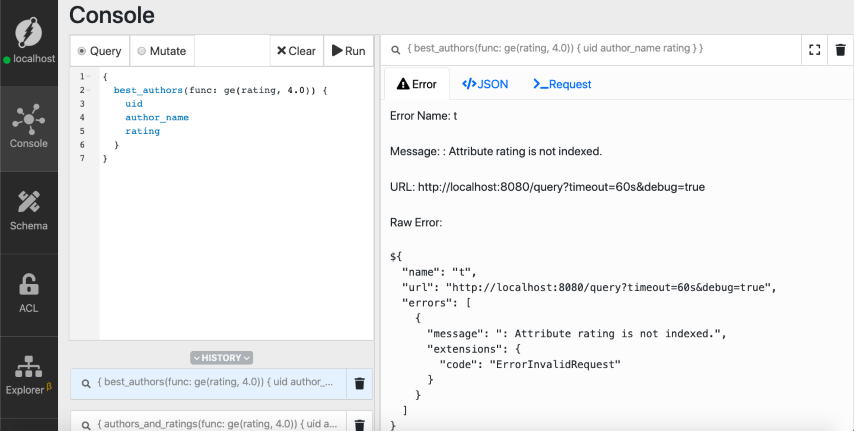Viewport: 854px width, 431px height.
Task: Click the localhost connection status indicator
Action: click(7, 60)
